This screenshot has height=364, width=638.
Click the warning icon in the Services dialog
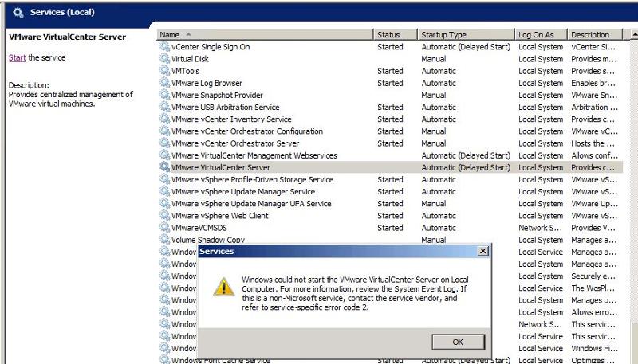pyautogui.click(x=223, y=287)
